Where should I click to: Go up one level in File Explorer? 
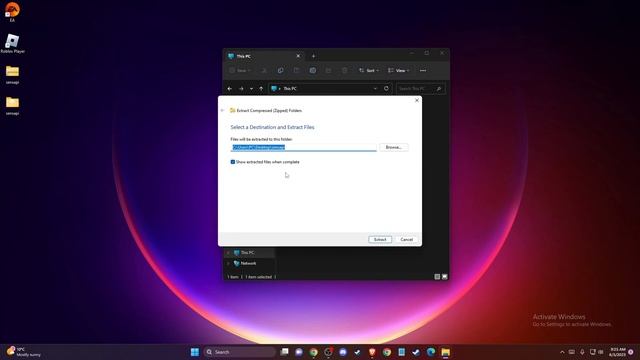coord(261,89)
